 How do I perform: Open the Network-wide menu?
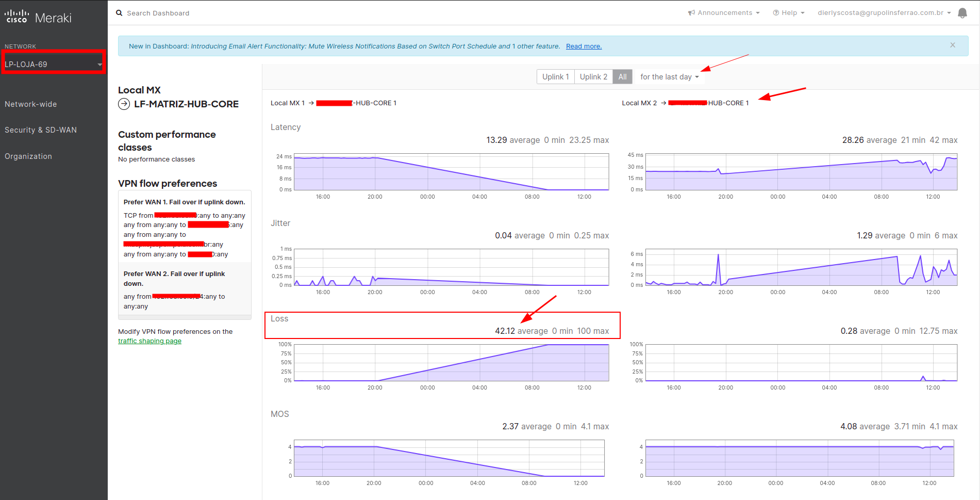coord(31,104)
